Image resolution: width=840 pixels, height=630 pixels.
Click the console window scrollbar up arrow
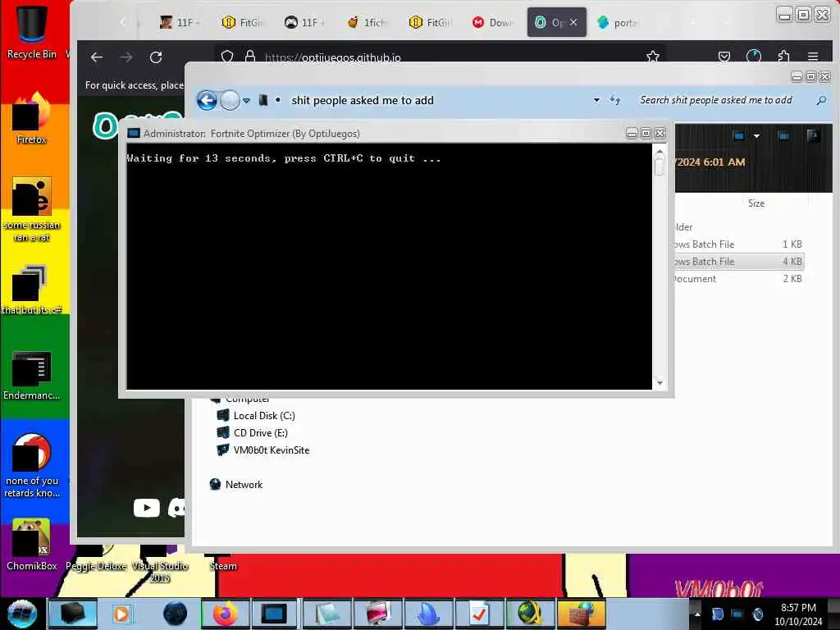pyautogui.click(x=660, y=152)
